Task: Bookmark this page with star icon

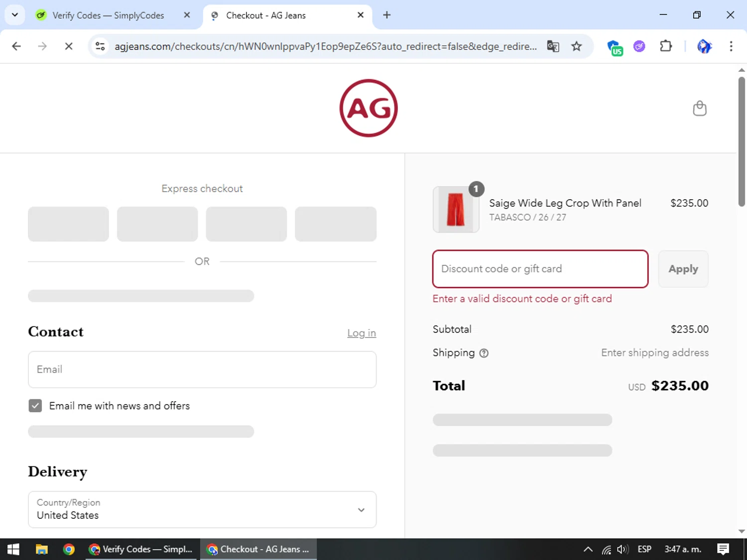Action: [x=577, y=46]
